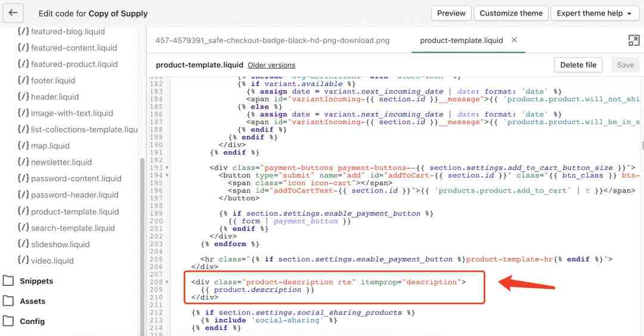The width and height of the screenshot is (644, 336).
Task: Click the Customize theme button
Action: [x=511, y=13]
